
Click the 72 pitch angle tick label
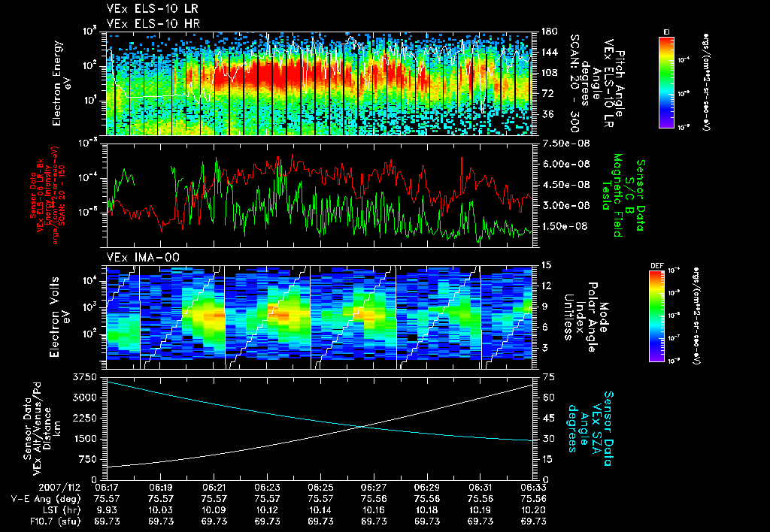[547, 93]
